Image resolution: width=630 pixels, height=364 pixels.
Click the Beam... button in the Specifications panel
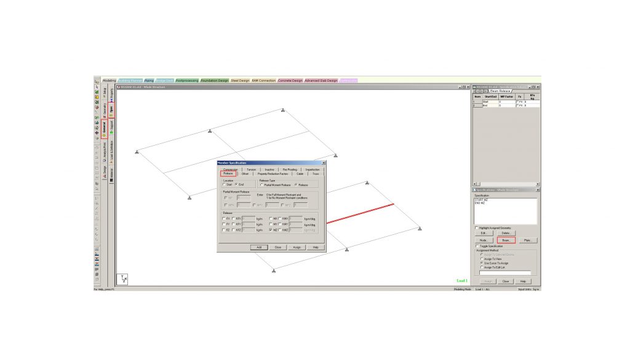(x=506, y=240)
